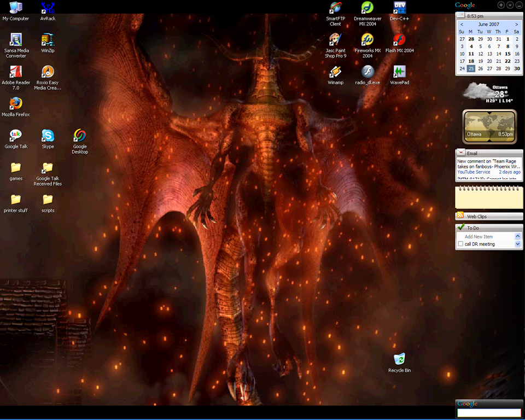525x420 pixels.
Task: Click the Google search box in sidebar
Action: [489, 413]
